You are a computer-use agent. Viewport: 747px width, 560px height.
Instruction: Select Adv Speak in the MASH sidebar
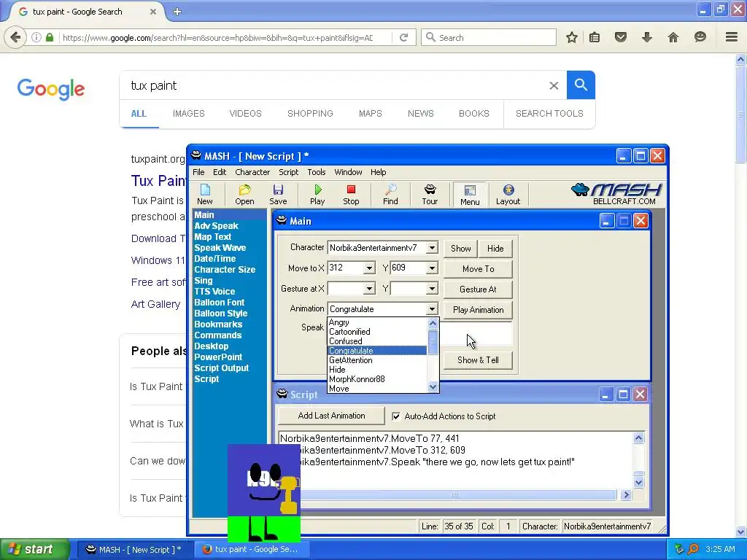pos(216,226)
